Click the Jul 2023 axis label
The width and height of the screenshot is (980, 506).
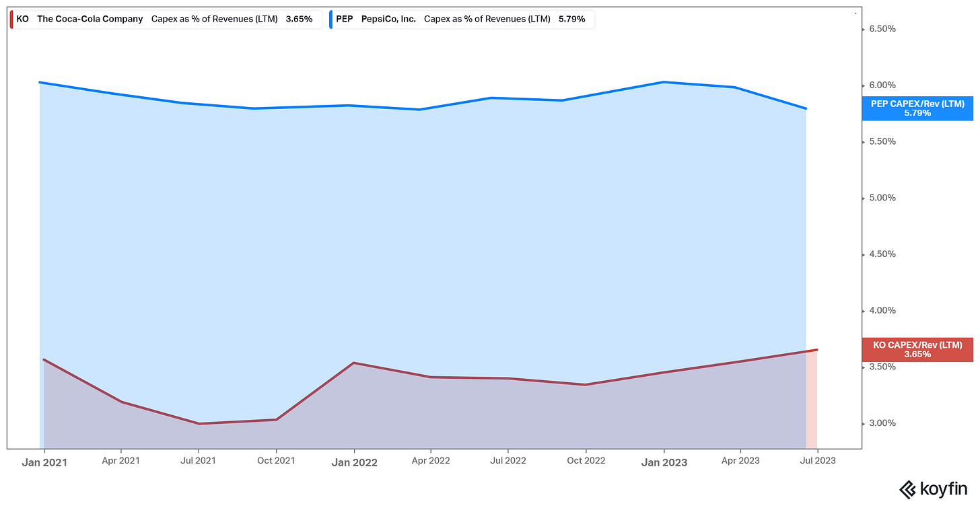tap(818, 461)
